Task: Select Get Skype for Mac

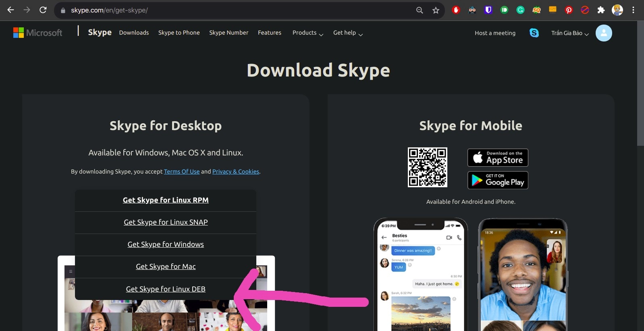Action: [166, 267]
